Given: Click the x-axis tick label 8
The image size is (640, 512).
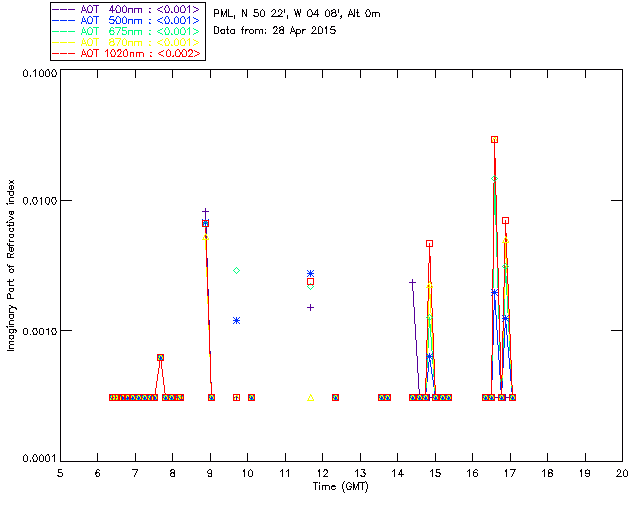Looking at the screenshot, I should tap(173, 473).
